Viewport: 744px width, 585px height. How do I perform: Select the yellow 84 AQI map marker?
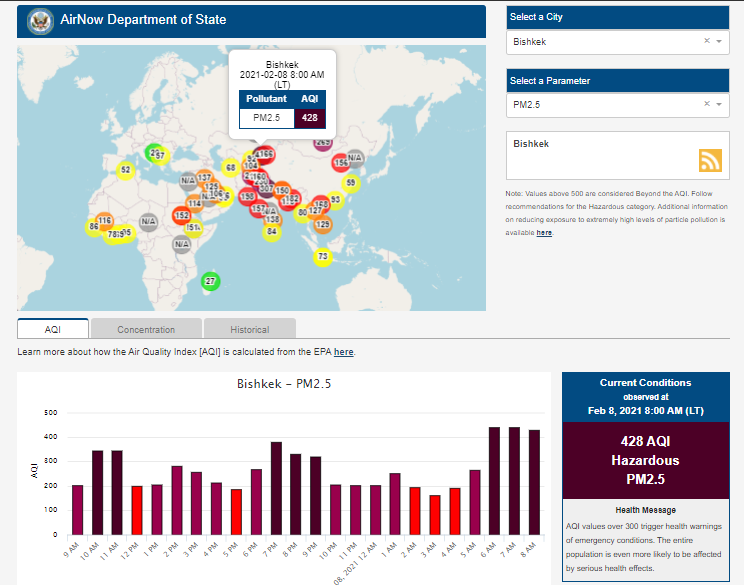[271, 232]
